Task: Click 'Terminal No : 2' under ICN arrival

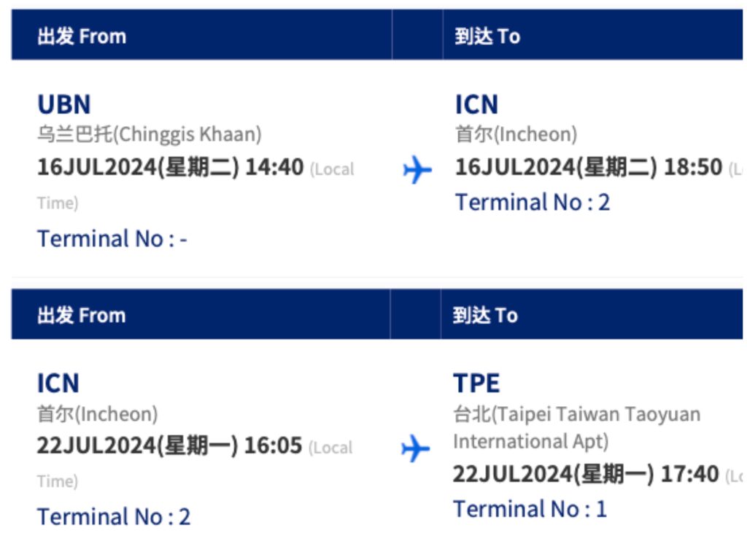Action: [x=532, y=203]
